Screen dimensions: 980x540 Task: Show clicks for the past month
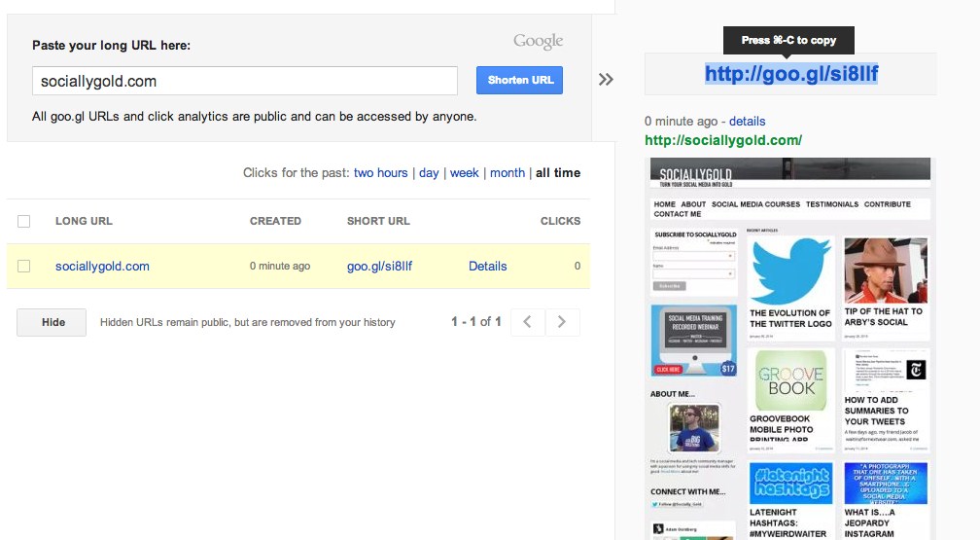pos(507,172)
